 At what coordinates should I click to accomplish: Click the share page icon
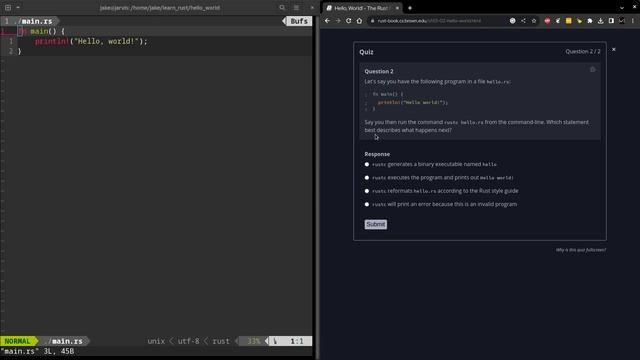(x=523, y=20)
